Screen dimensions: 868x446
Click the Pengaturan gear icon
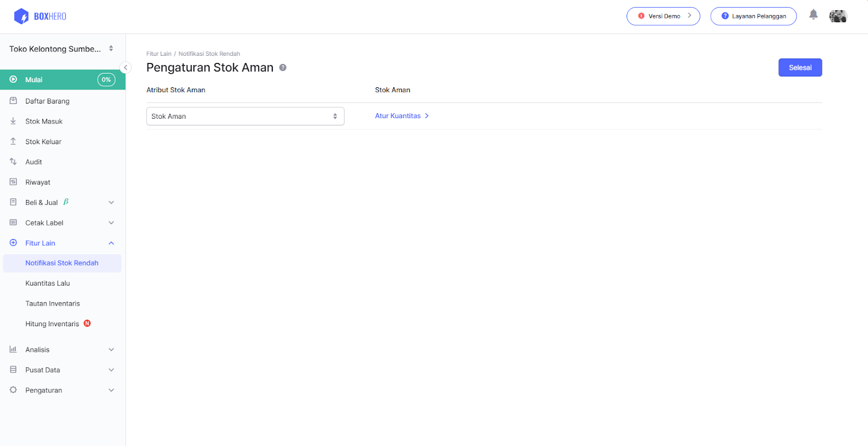[x=13, y=390]
